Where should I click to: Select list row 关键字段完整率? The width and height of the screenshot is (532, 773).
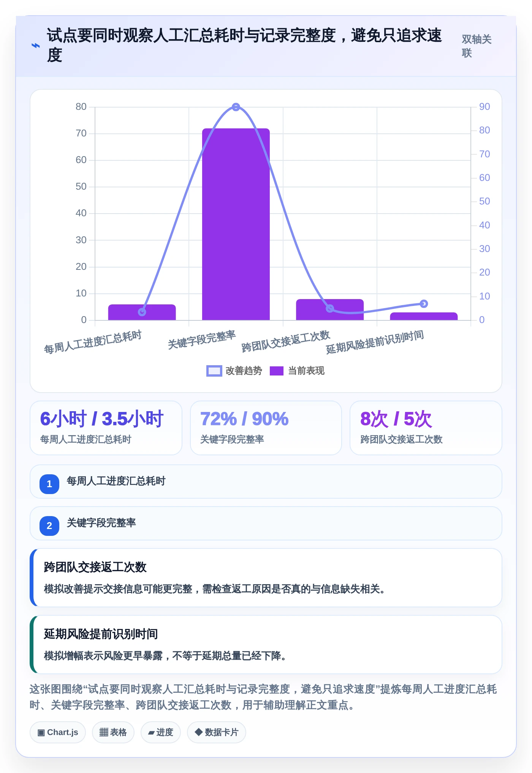point(266,523)
